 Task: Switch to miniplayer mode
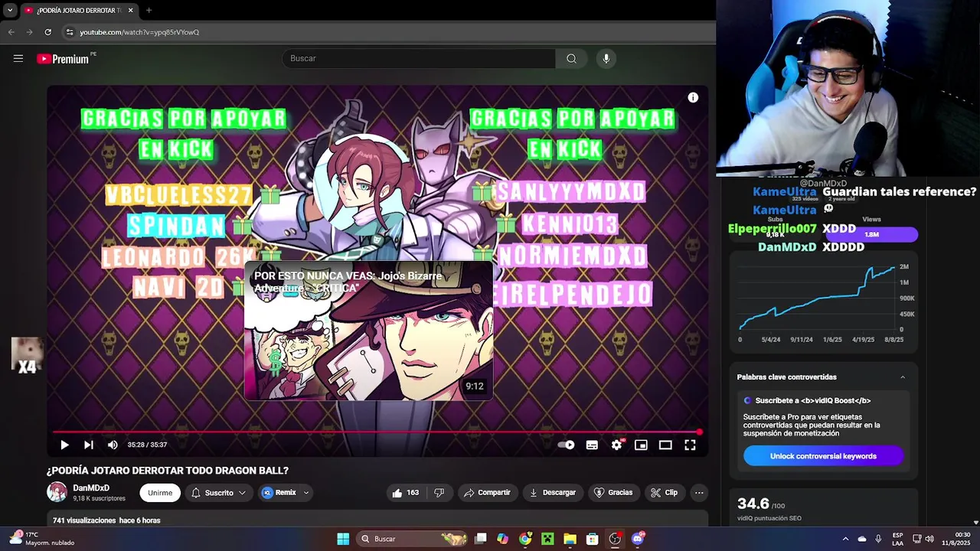click(x=641, y=445)
